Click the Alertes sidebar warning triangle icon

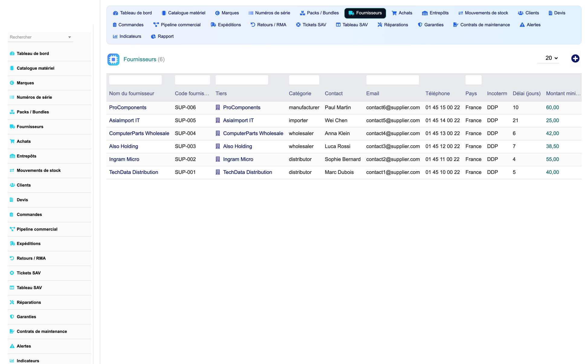coord(12,346)
